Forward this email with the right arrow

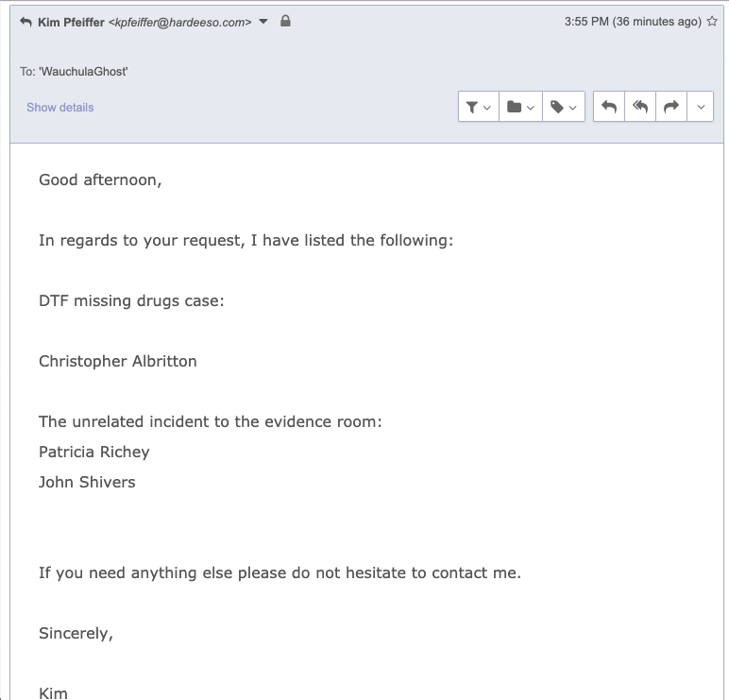[670, 108]
